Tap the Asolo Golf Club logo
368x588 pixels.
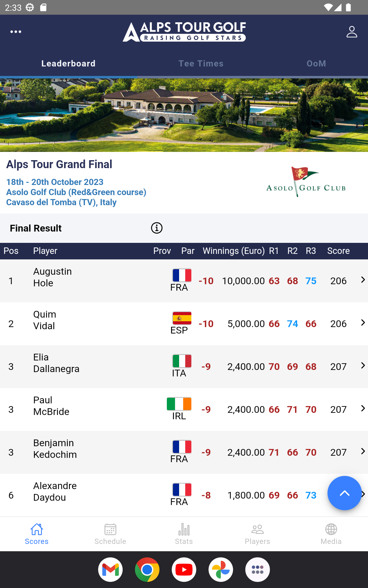point(306,182)
